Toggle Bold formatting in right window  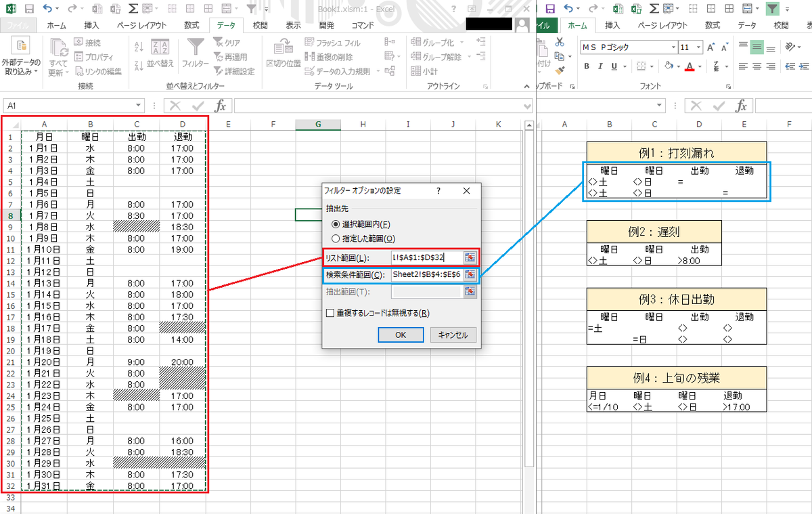[x=587, y=66]
